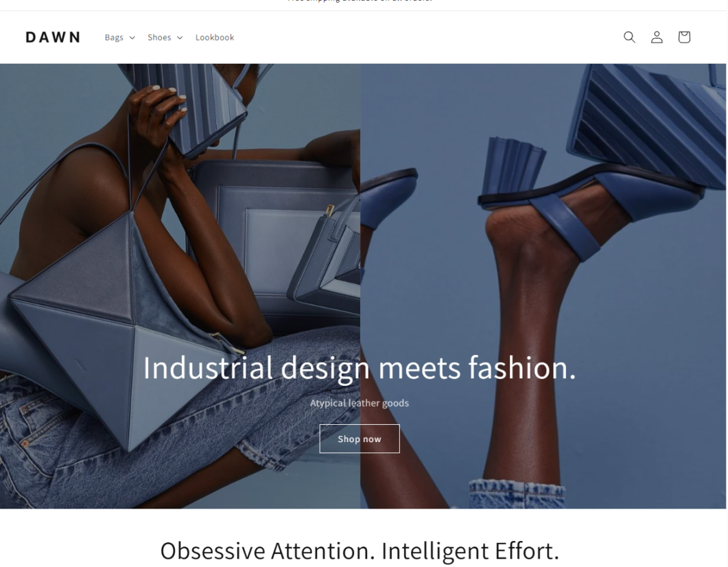Click the shipping announcement bar text
Viewport: 728px width, 567px height.
[x=360, y=1]
